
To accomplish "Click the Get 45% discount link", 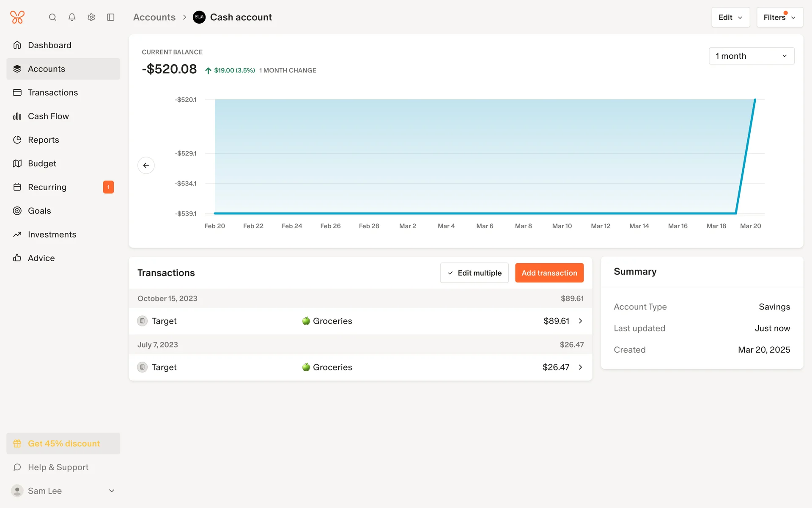I will [63, 444].
